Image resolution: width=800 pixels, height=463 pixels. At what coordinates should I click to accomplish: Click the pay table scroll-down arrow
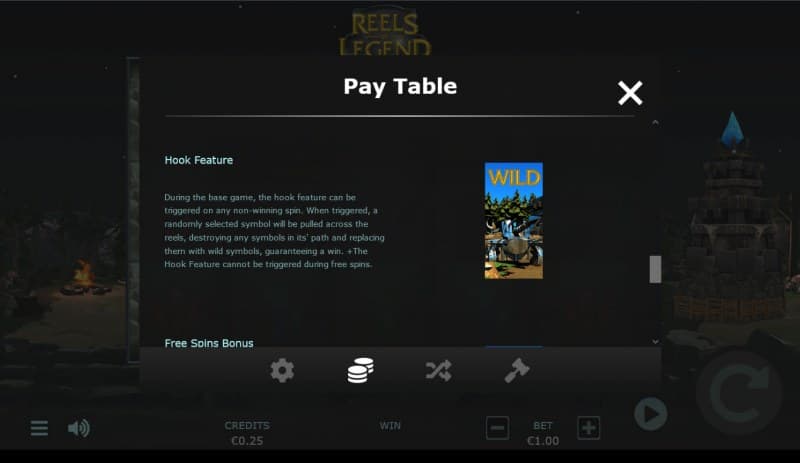(655, 342)
